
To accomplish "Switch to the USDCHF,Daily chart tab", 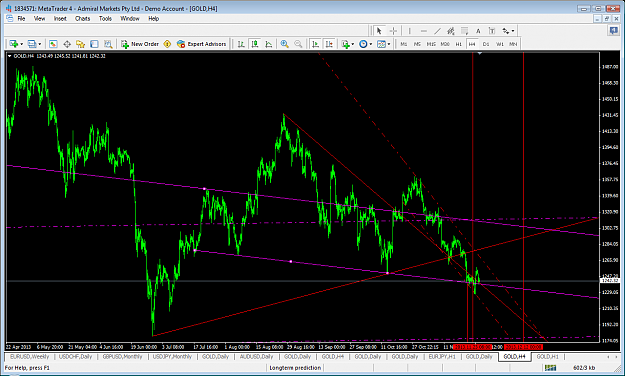I will [75, 356].
